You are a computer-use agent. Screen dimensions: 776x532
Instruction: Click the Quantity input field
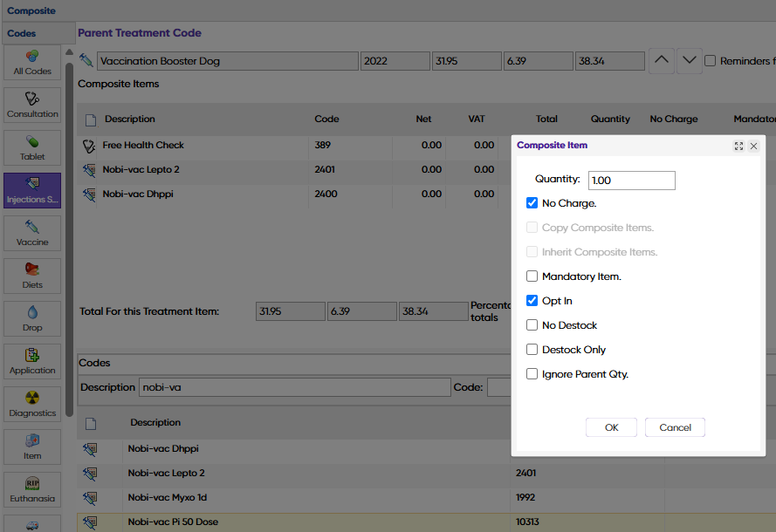[631, 180]
